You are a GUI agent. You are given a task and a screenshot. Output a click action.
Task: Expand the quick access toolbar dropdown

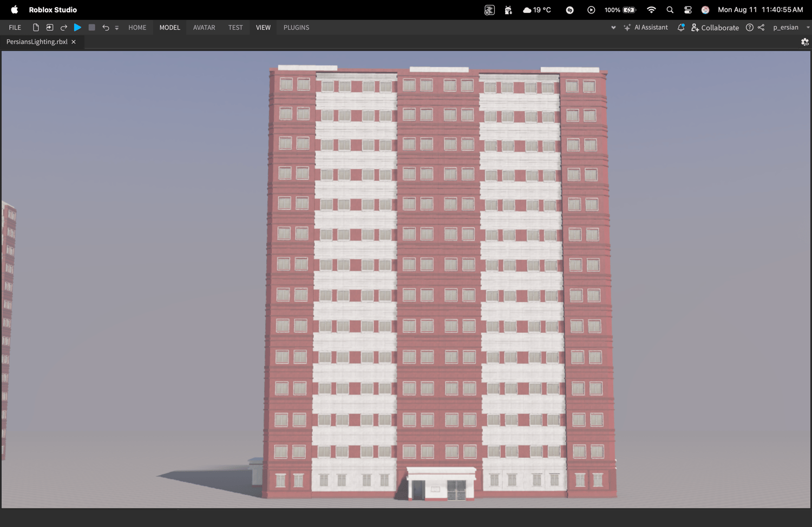point(117,28)
